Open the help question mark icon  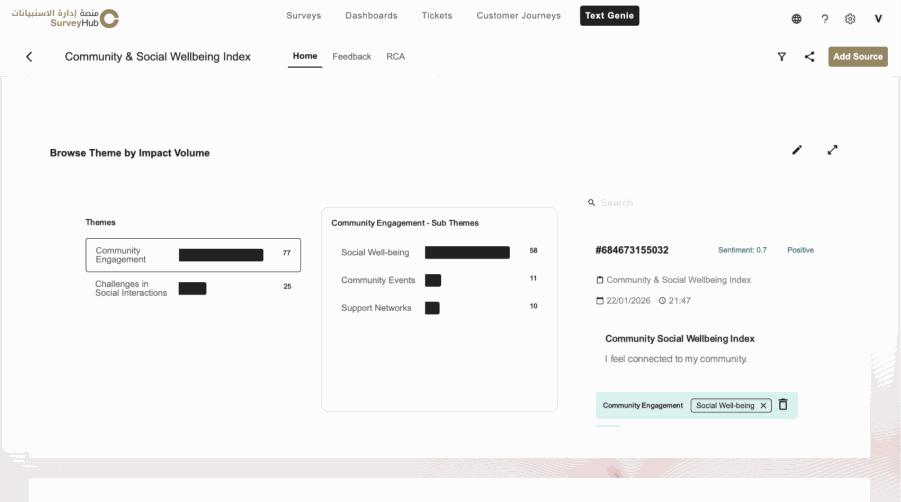pos(825,19)
